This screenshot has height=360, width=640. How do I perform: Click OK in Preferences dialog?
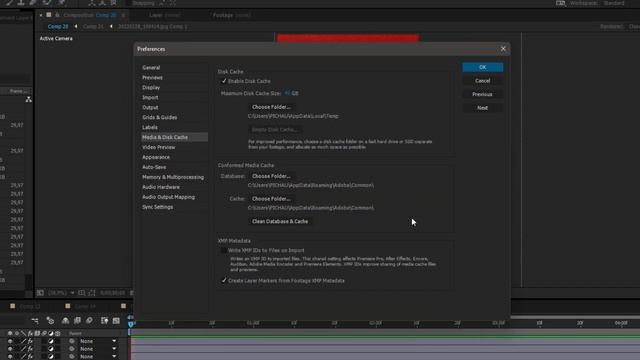point(482,67)
